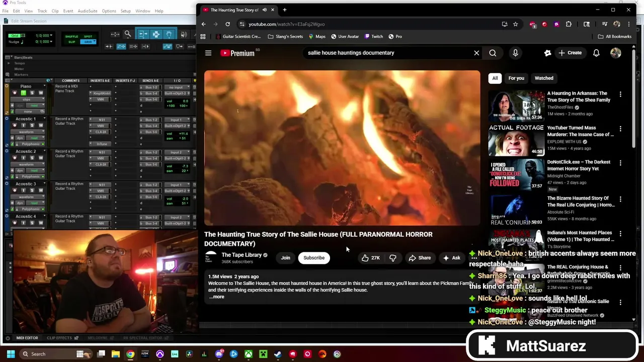This screenshot has height=362, width=644.
Task: Solo the Acoustic 2 track
Action: (x=32, y=158)
